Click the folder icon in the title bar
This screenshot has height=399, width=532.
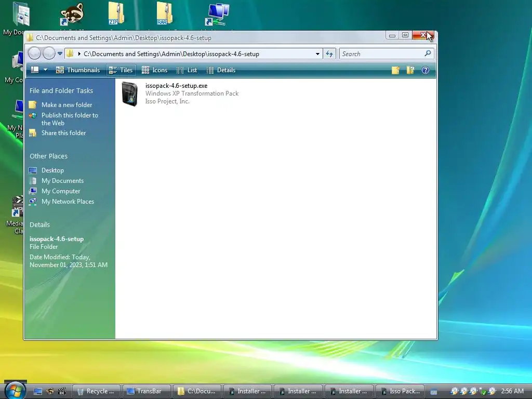30,37
